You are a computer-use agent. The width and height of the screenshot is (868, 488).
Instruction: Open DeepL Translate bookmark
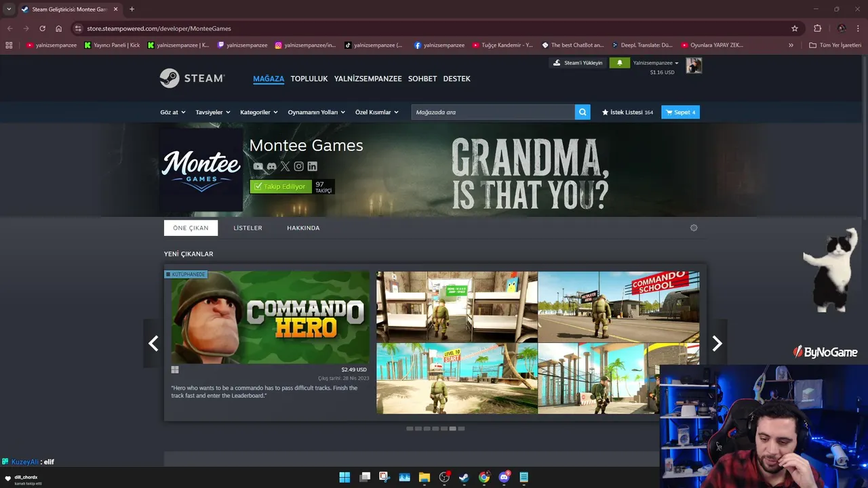(642, 45)
